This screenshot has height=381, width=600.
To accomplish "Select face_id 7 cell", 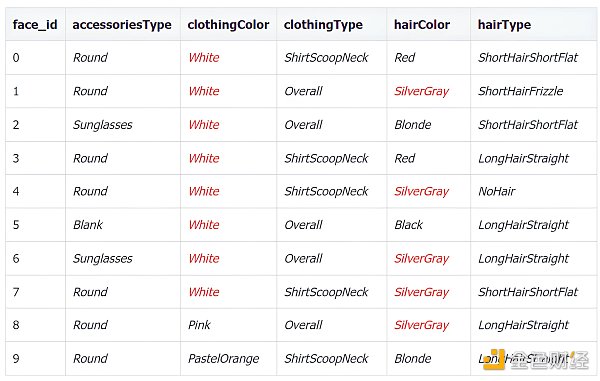I will (x=16, y=292).
